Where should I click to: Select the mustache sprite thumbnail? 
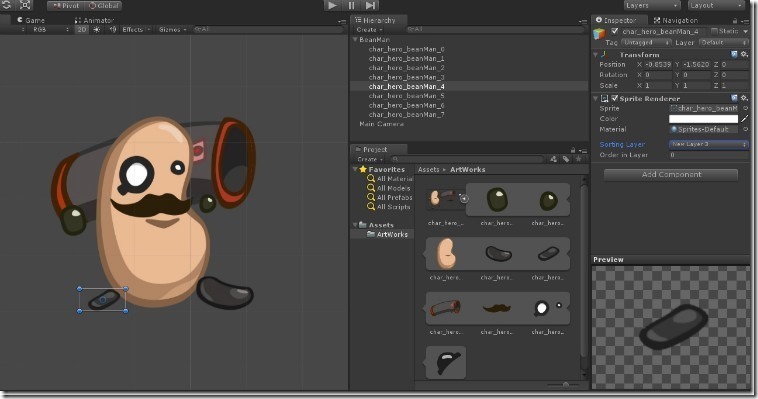tap(497, 308)
